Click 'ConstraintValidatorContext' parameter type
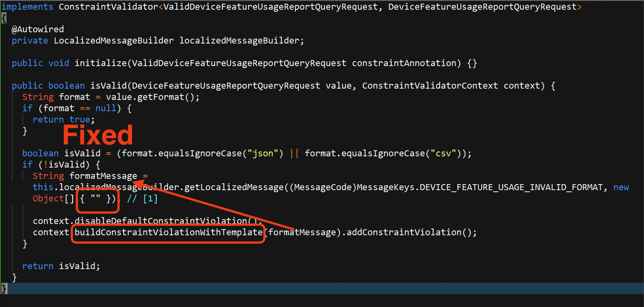This screenshot has height=307, width=644. point(430,86)
